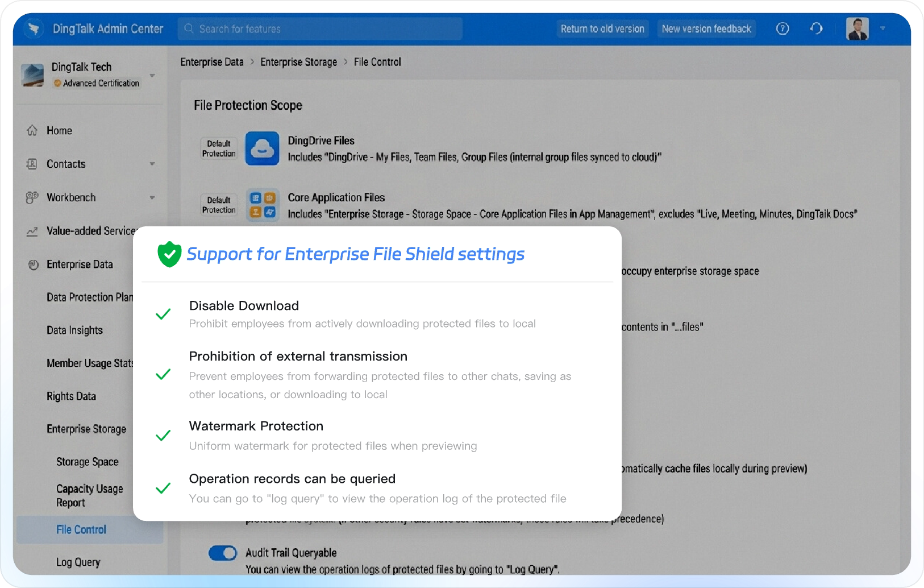Select Enterprise Storage in the sidebar
Viewport: 924px width, 588px height.
coord(86,429)
